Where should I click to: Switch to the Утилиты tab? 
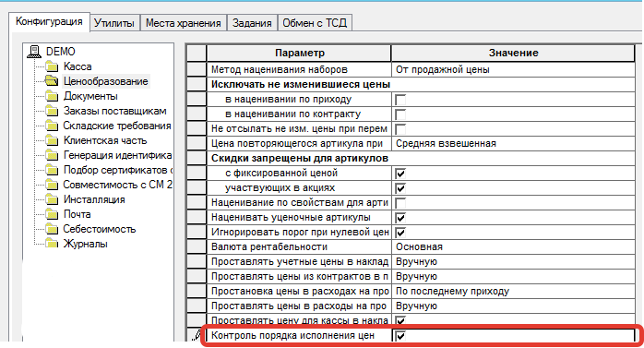(114, 23)
